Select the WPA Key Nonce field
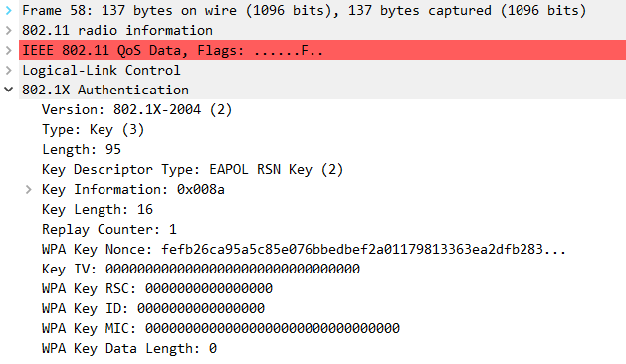The height and width of the screenshot is (364, 626). pos(304,250)
